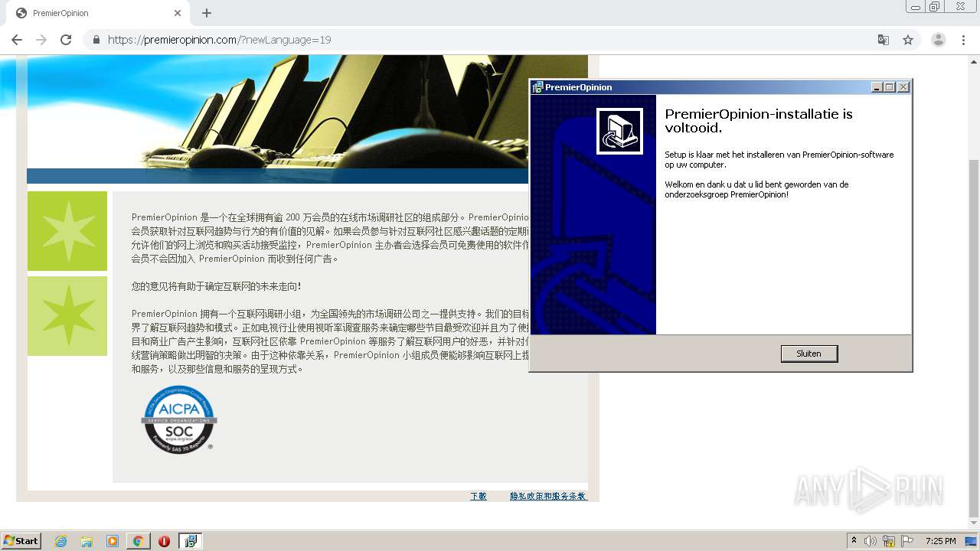This screenshot has width=980, height=551.
Task: Click the site lock icon in address bar
Action: (96, 40)
